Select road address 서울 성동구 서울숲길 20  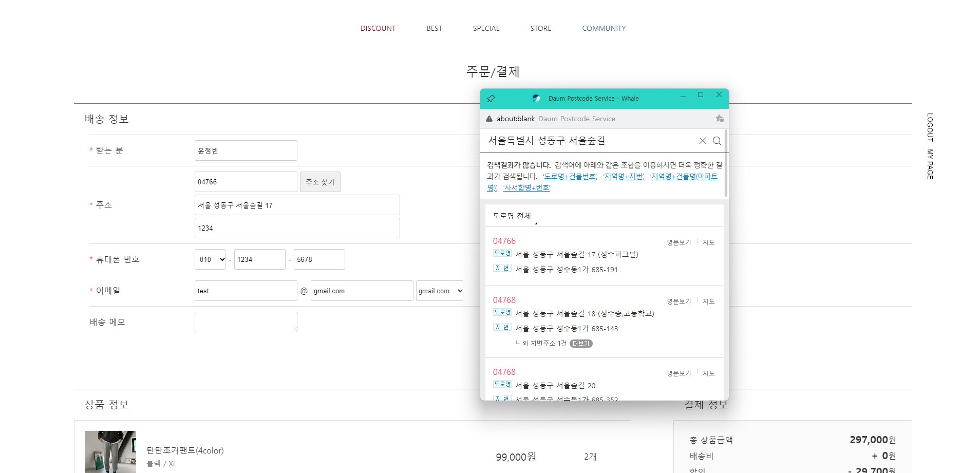coord(555,386)
